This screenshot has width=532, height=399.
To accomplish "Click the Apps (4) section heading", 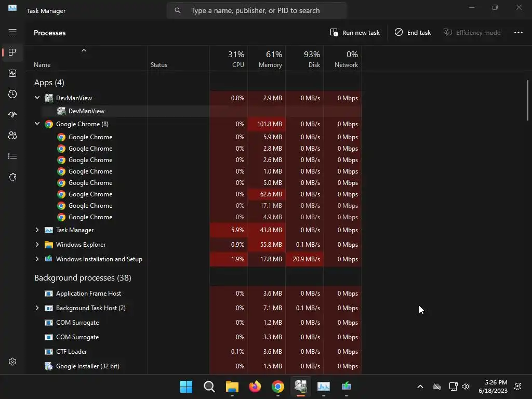I will pyautogui.click(x=49, y=83).
